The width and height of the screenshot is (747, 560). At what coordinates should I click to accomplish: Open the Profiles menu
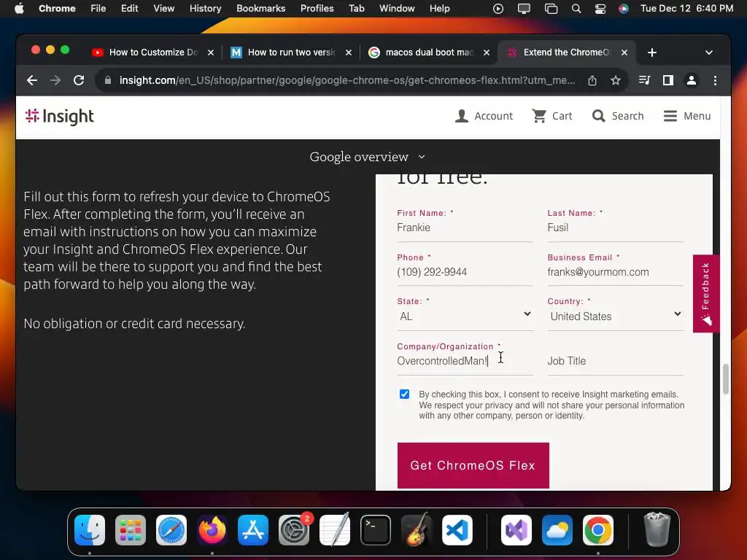click(317, 9)
